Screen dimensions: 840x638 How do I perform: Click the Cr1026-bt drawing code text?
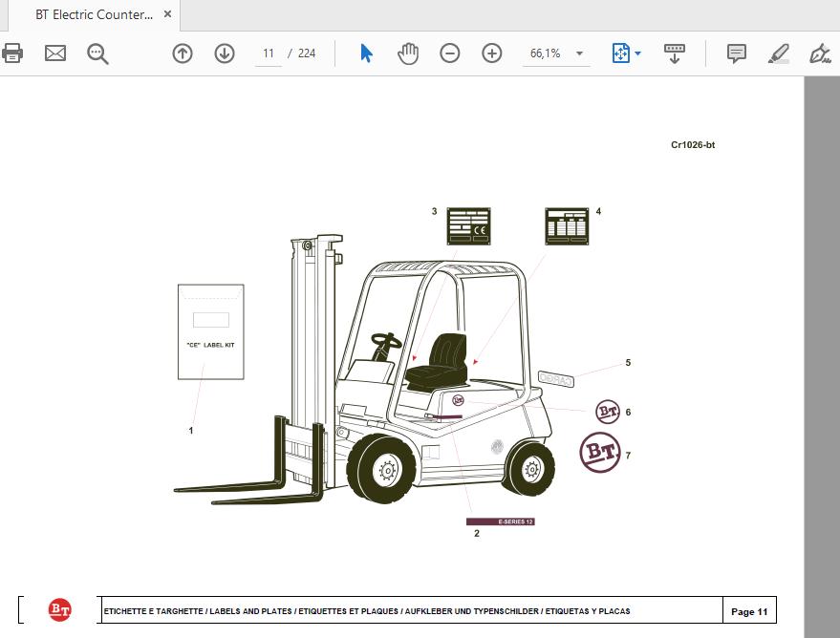[x=693, y=145]
